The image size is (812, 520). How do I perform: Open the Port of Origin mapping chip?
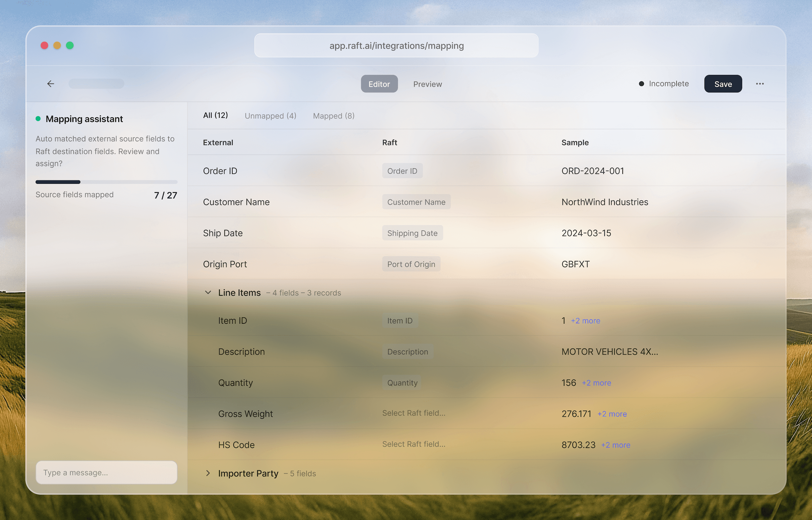411,264
